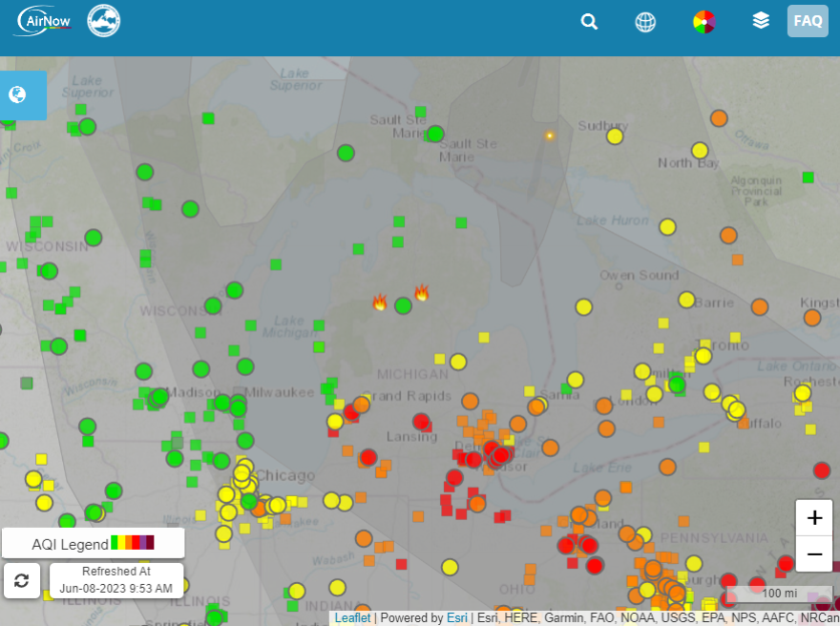This screenshot has height=626, width=840.
Task: Open the location search magnifier
Action: [x=589, y=22]
